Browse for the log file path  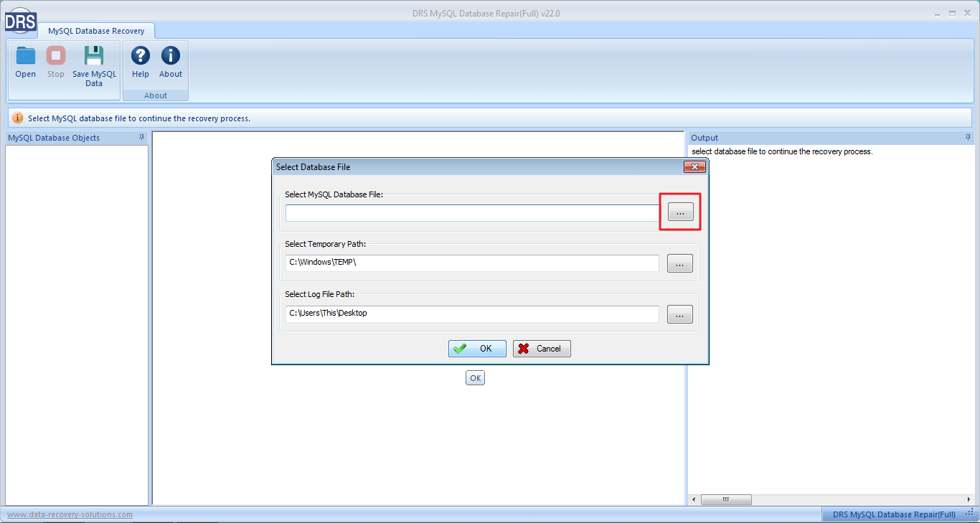680,314
